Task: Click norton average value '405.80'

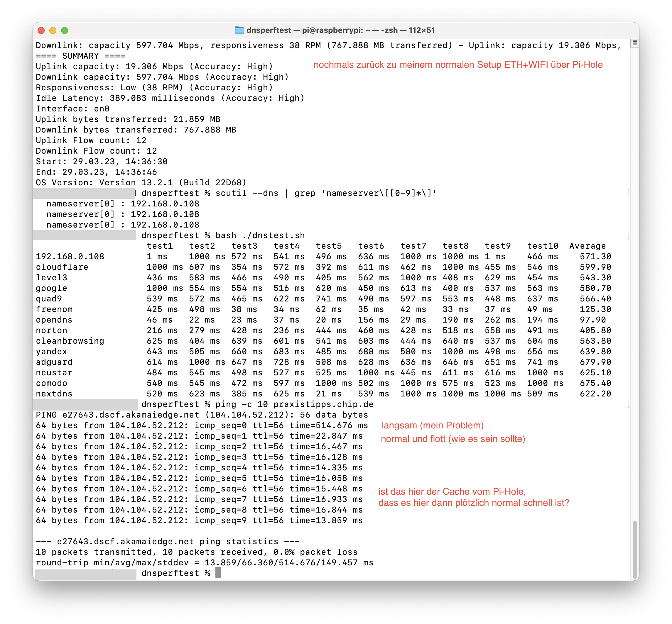Action: click(595, 330)
